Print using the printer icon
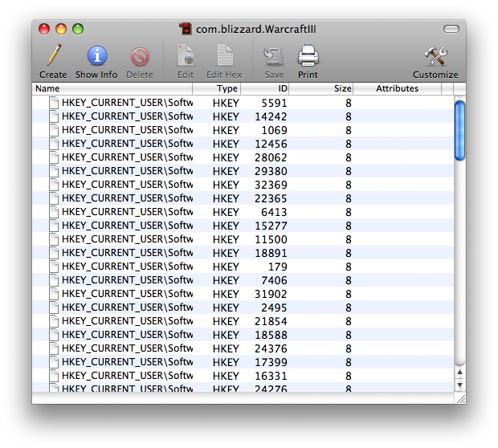 (308, 56)
